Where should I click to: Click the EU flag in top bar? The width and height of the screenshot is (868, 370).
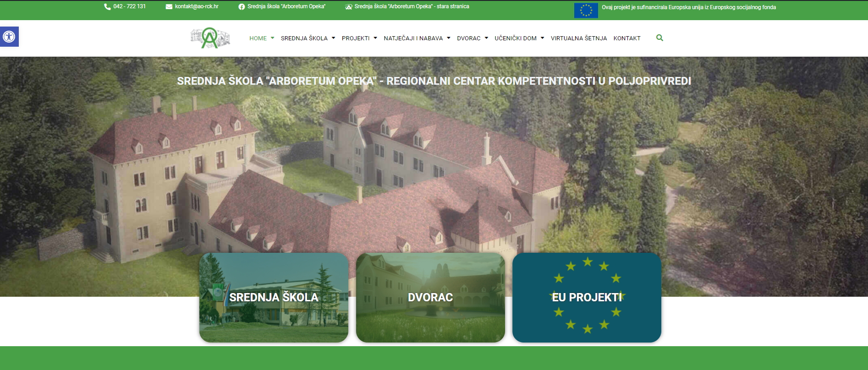(586, 11)
